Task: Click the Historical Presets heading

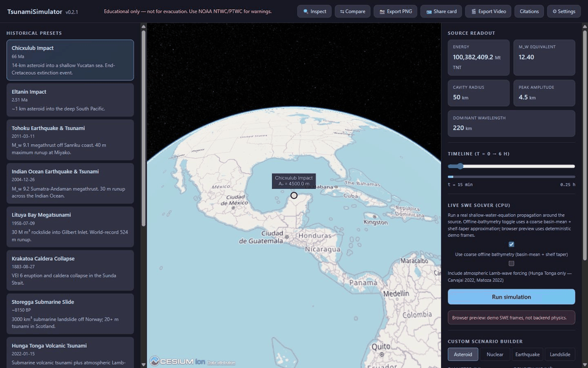Action: (34, 33)
